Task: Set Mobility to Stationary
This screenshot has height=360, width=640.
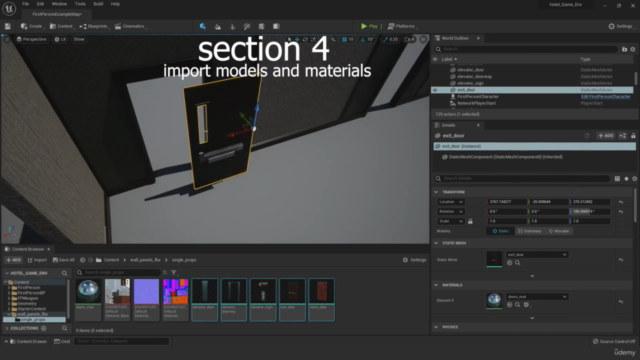Action: coord(529,231)
